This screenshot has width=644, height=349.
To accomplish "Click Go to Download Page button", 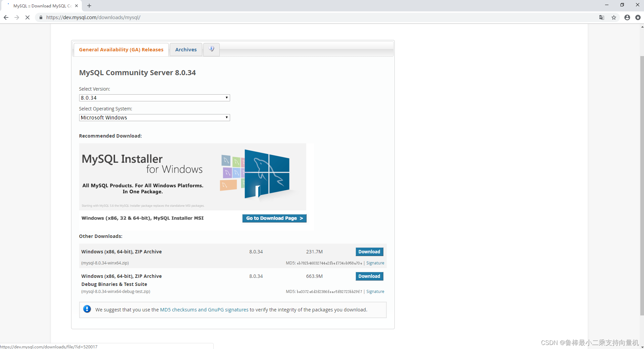I will pos(274,218).
